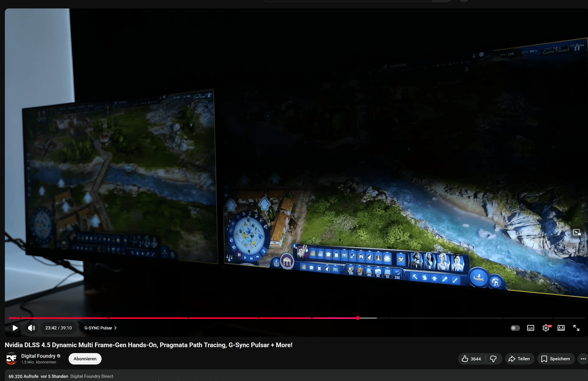This screenshot has height=381, width=588.
Task: Open the Digital Foundry Direct link
Action: point(92,376)
